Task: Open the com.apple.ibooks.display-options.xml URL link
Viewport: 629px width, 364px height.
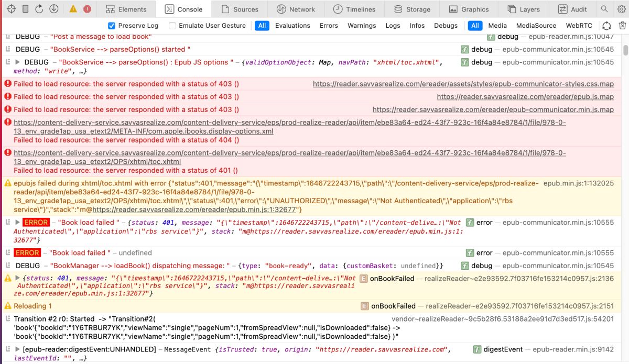Action: click(x=290, y=127)
